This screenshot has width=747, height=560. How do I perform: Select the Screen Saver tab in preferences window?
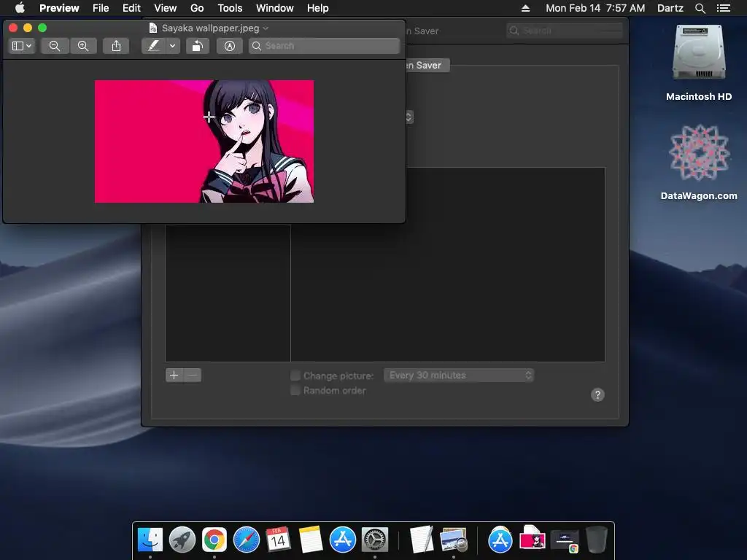[427, 65]
